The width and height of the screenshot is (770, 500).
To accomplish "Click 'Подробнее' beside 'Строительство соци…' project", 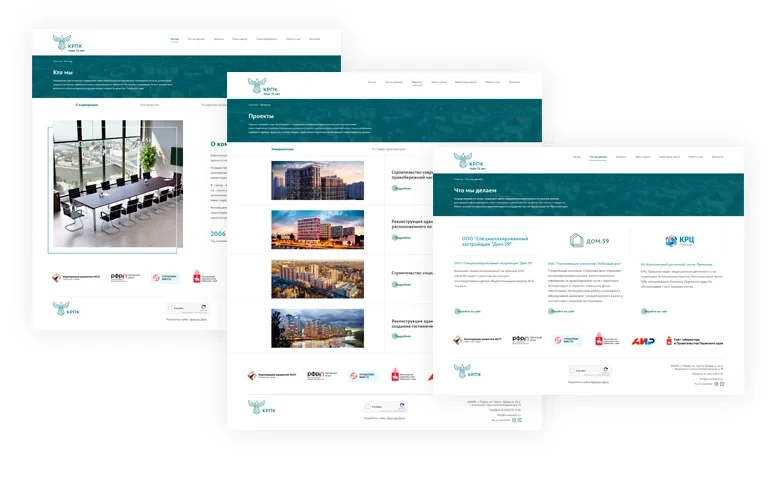I will pos(401,285).
